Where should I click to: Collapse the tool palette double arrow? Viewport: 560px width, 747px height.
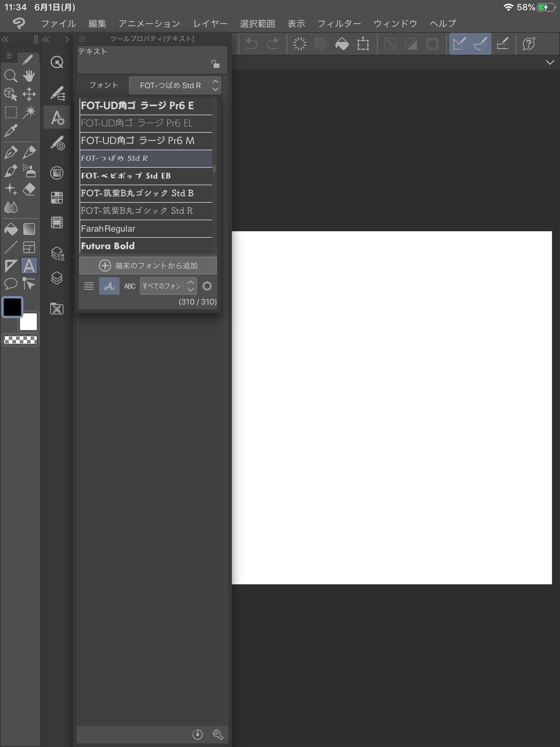5,39
